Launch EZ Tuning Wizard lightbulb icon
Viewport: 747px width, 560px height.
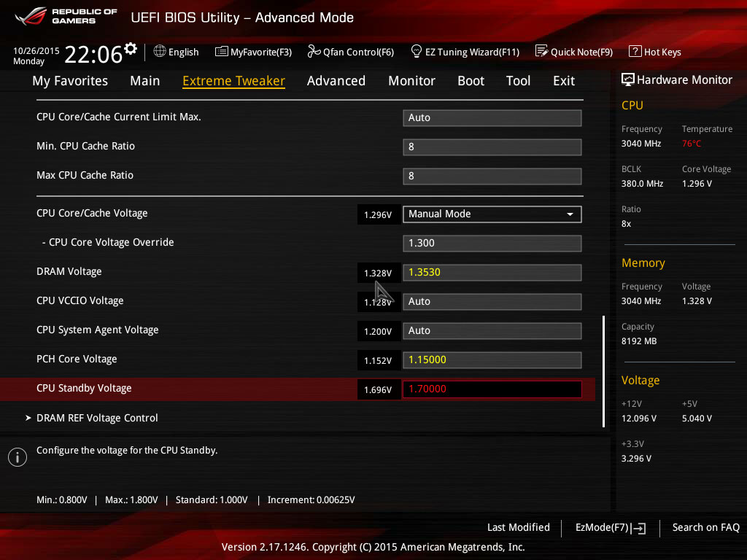(416, 51)
